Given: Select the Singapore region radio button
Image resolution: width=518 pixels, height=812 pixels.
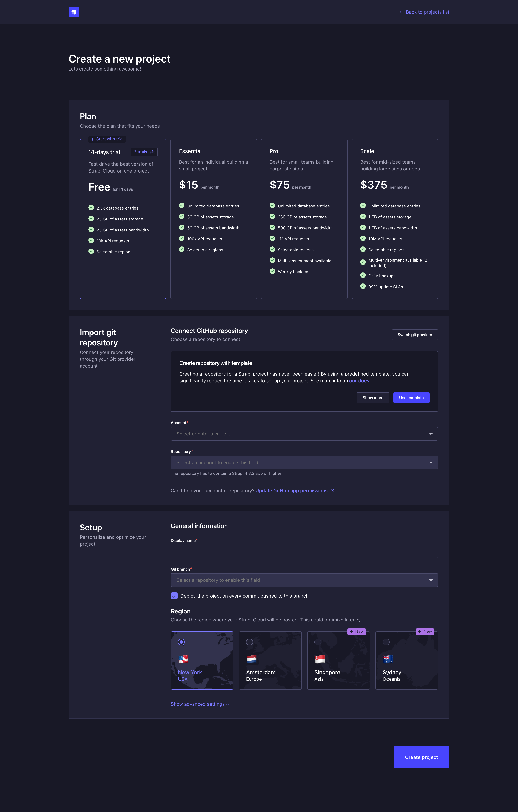Looking at the screenshot, I should (318, 642).
